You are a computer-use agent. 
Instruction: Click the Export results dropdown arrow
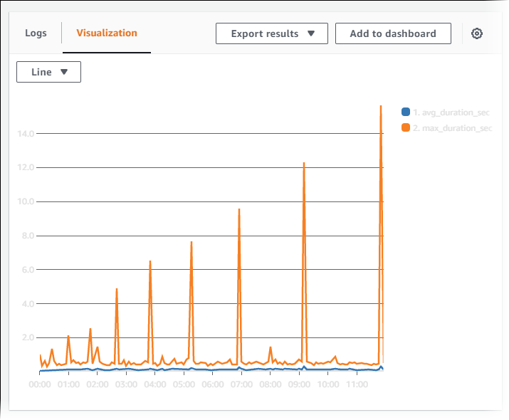point(311,33)
